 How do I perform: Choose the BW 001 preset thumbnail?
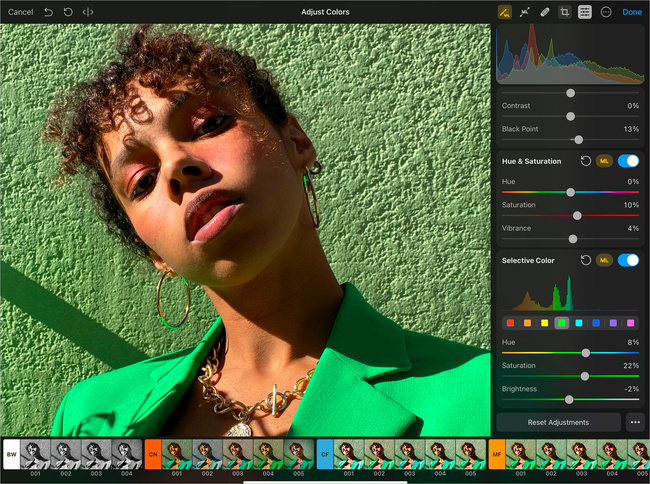(35, 454)
